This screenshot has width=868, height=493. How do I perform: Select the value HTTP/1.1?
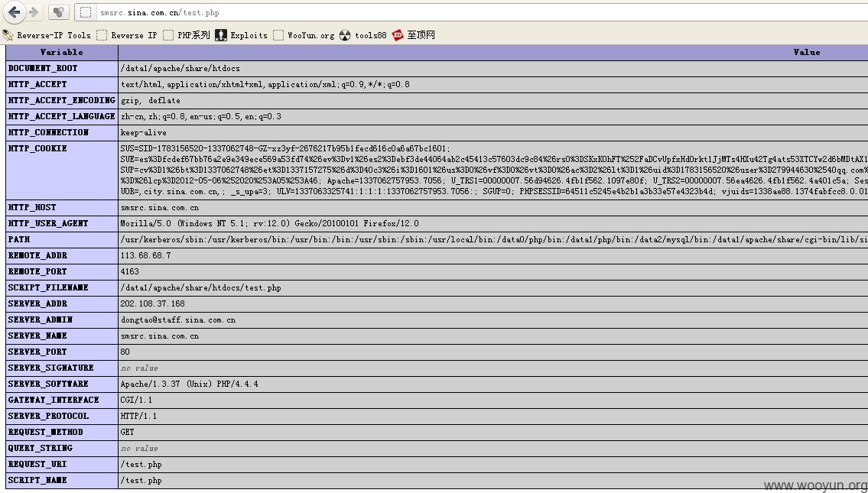tap(138, 417)
